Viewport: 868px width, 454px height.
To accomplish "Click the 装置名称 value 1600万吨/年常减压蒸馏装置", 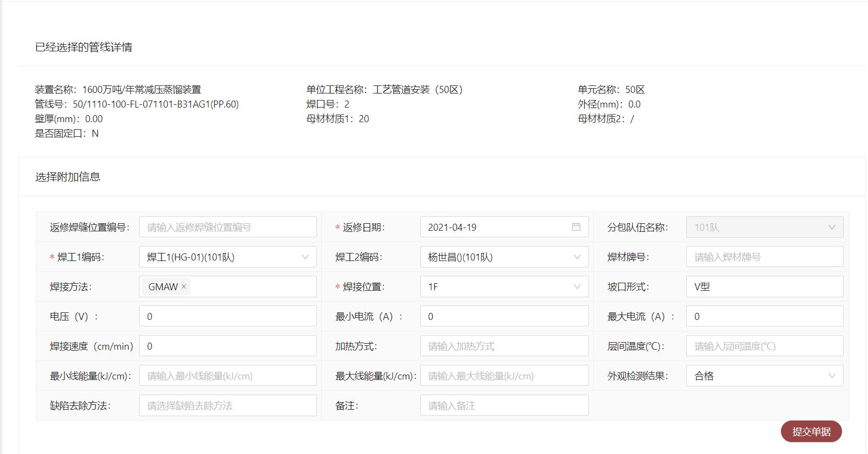I will point(142,90).
